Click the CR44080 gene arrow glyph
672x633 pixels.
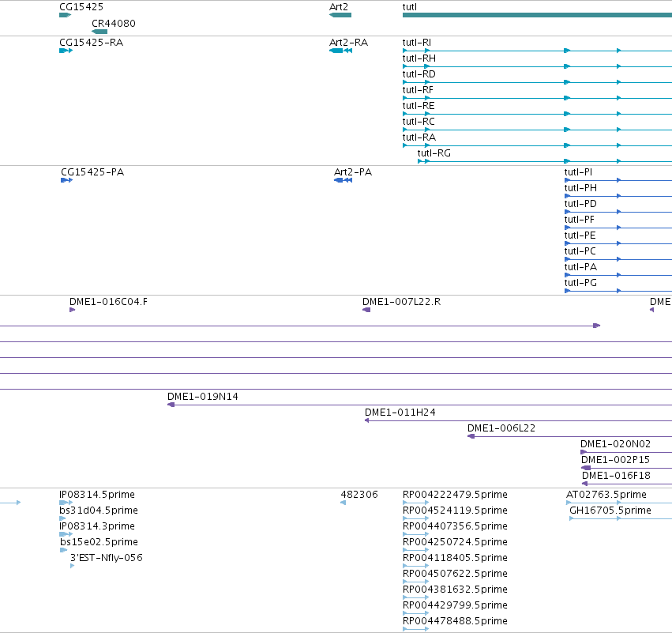click(99, 32)
